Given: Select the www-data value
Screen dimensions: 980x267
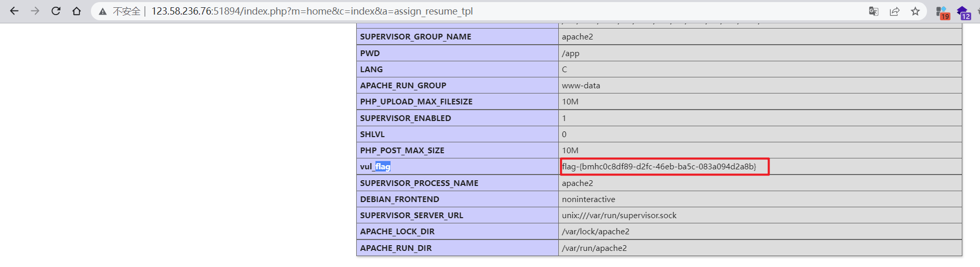Looking at the screenshot, I should [x=581, y=85].
